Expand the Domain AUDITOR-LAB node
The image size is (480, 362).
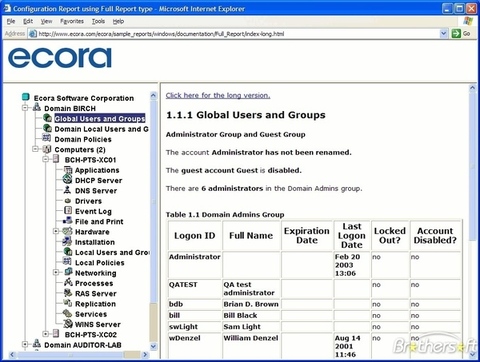click(25, 344)
